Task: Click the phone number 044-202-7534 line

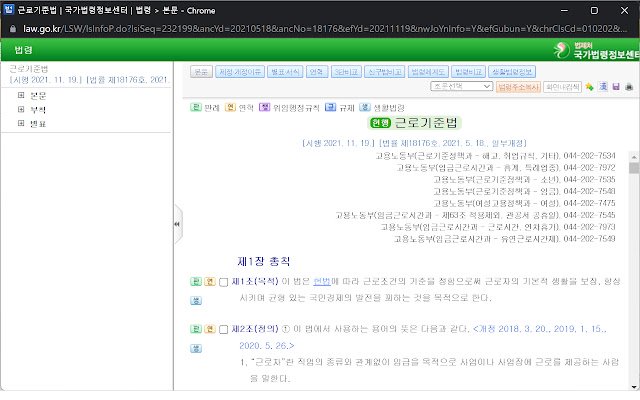Action: [x=495, y=156]
